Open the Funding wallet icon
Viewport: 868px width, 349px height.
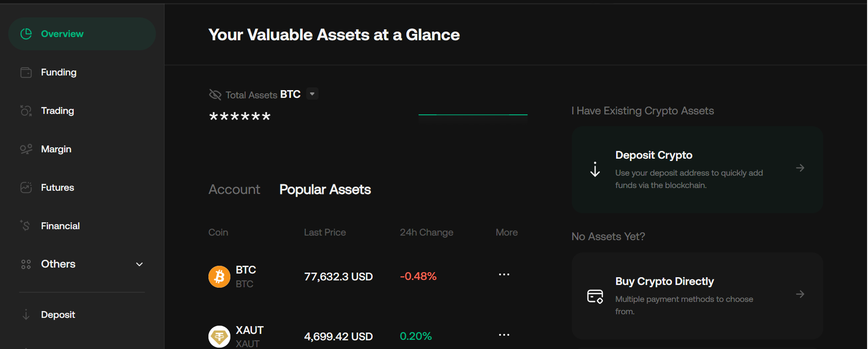[26, 72]
